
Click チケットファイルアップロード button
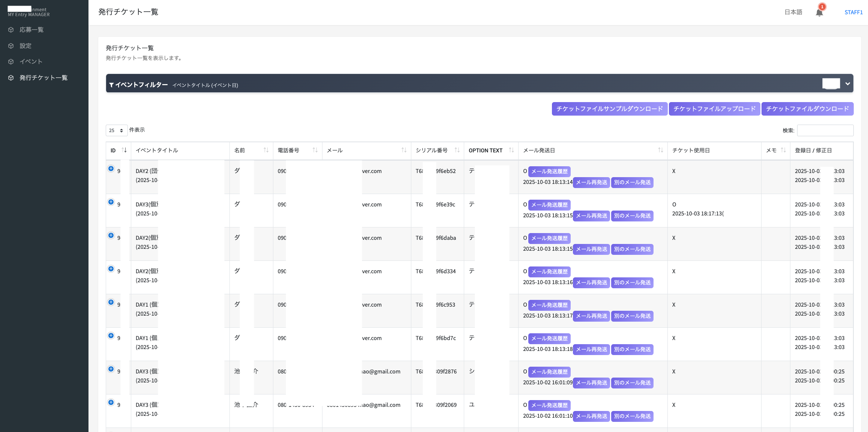pos(714,109)
